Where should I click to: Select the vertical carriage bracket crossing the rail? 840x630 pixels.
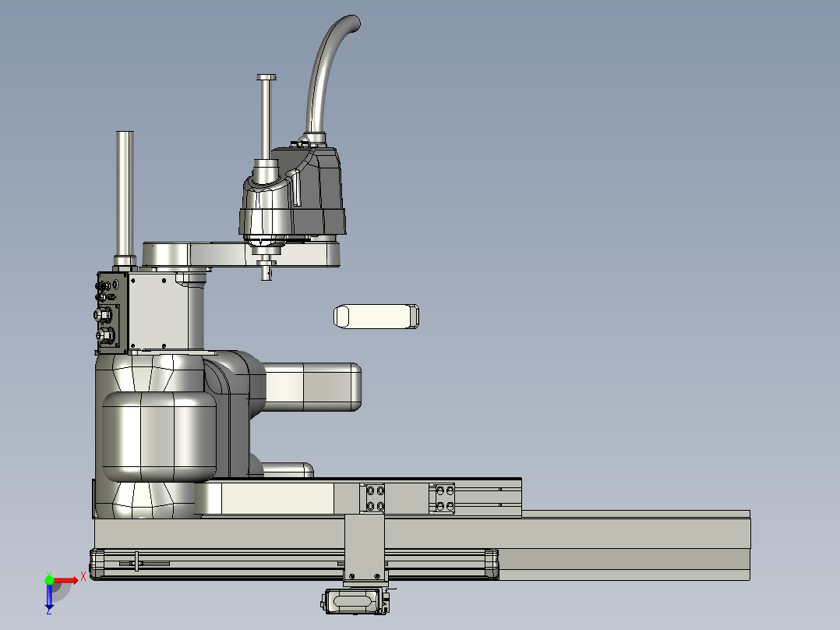coord(365,548)
